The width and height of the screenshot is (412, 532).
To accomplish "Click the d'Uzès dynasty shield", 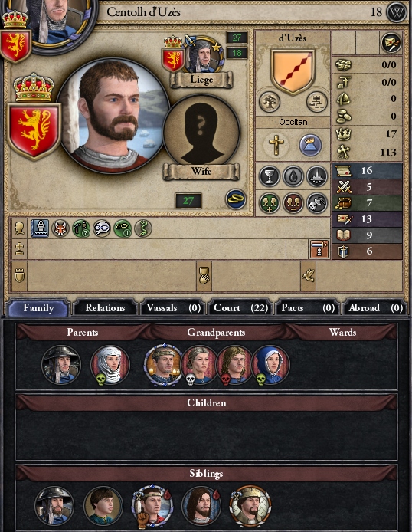I will tap(293, 72).
